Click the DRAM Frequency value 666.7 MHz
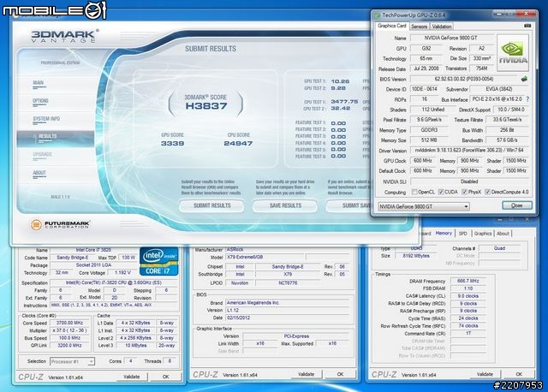548x392 pixels. click(x=468, y=281)
